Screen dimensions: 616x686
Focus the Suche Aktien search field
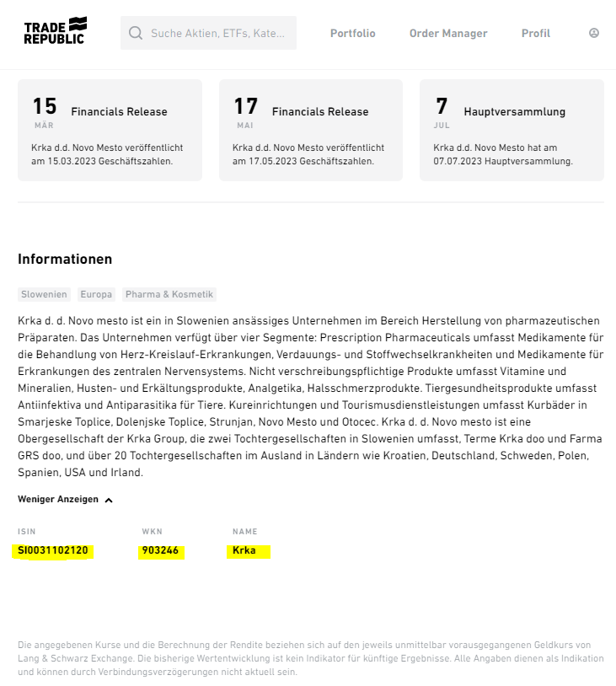218,34
